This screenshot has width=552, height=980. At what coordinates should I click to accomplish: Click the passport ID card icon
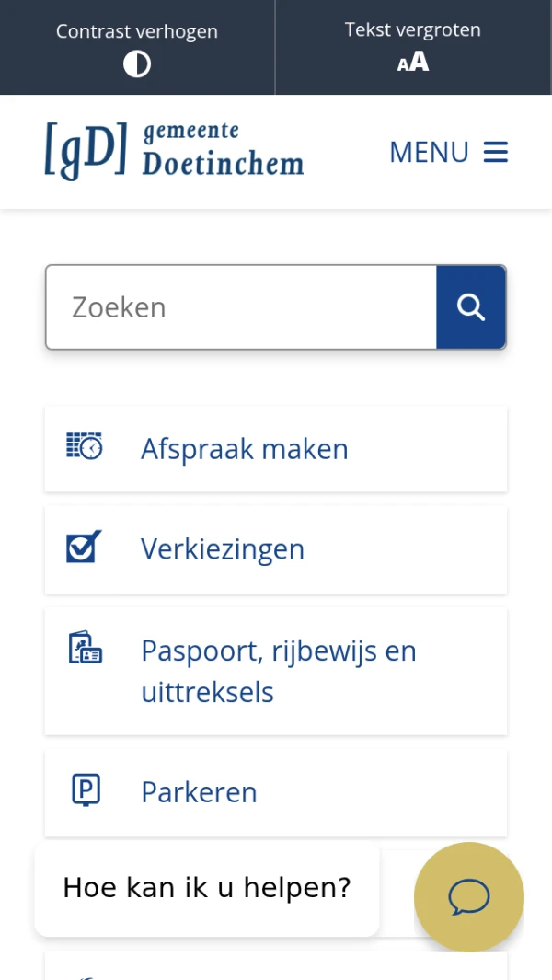[x=85, y=649]
